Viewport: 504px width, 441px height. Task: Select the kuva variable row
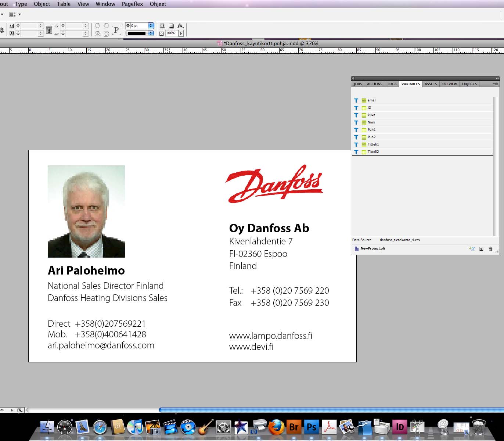click(x=422, y=115)
